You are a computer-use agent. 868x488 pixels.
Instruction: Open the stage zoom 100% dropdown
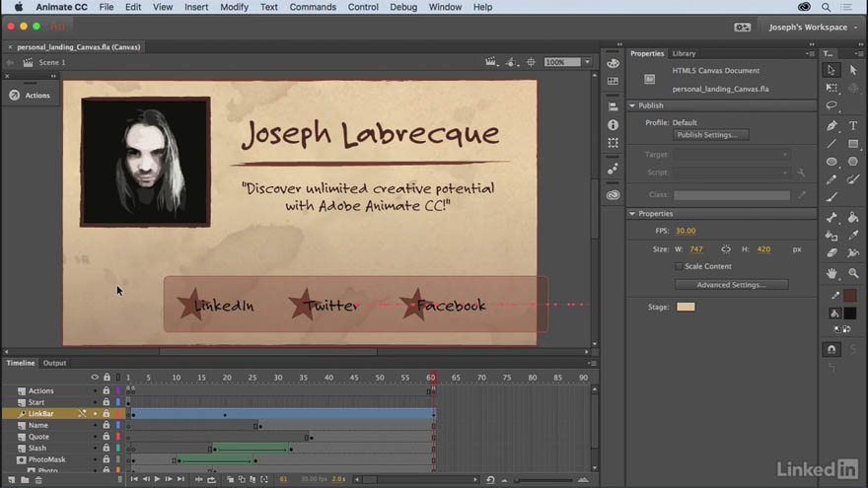coord(587,62)
